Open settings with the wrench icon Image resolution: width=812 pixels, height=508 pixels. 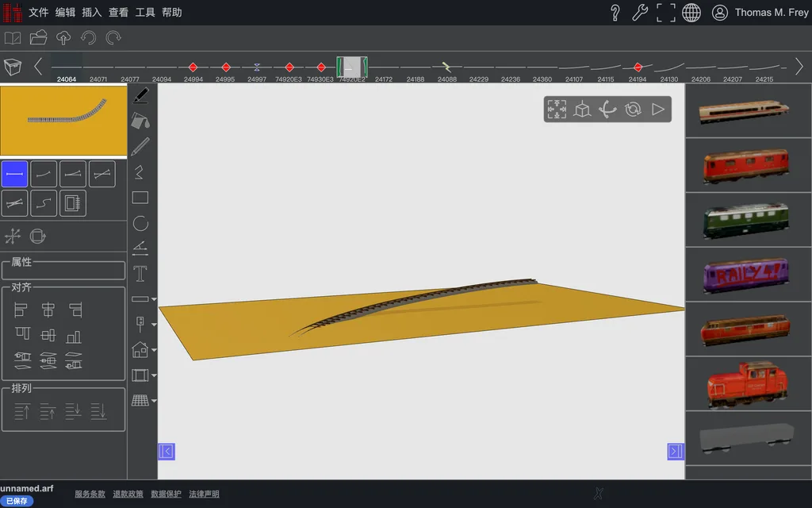pyautogui.click(x=640, y=13)
